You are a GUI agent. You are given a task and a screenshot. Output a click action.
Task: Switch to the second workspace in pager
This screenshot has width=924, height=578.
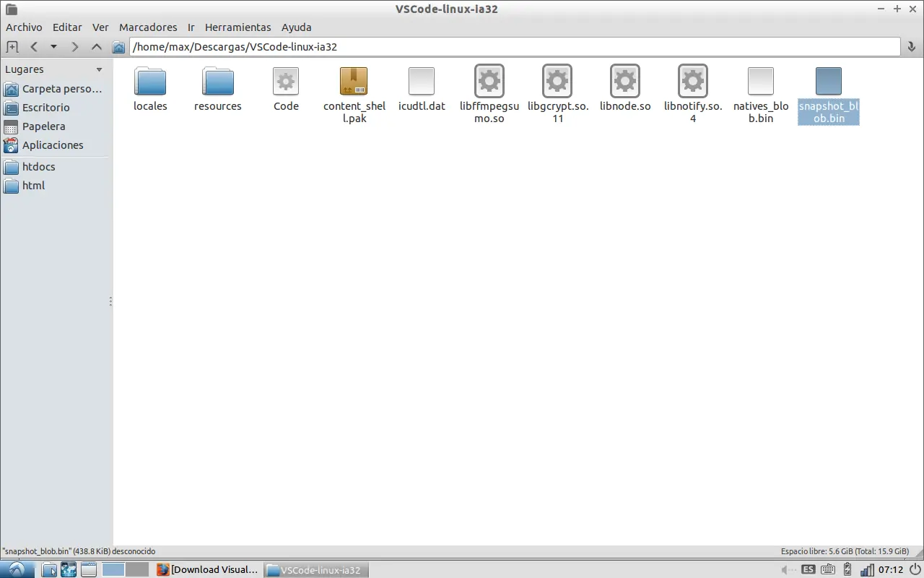(137, 569)
